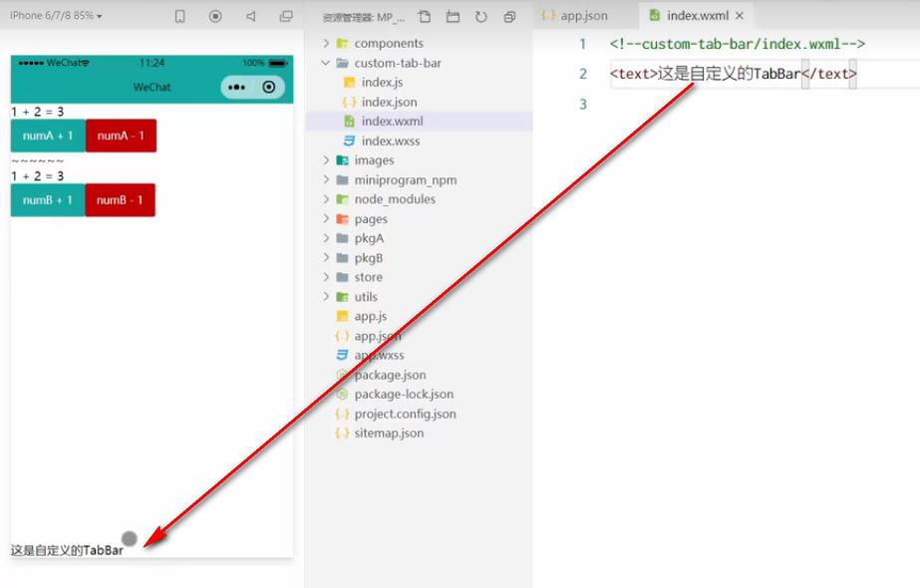Image resolution: width=920 pixels, height=588 pixels.
Task: Click the red numB - 1 button
Action: 120,200
